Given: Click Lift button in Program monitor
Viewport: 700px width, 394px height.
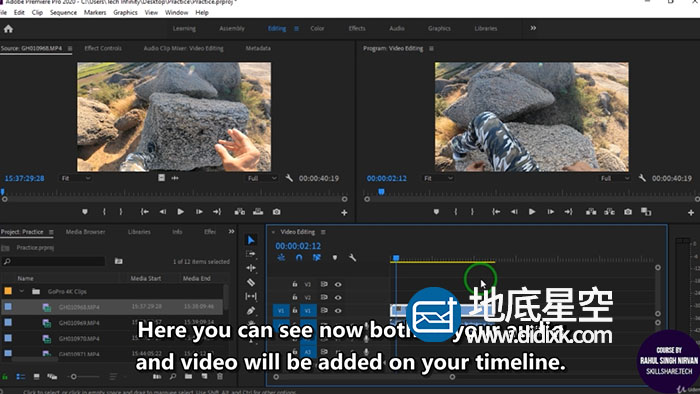Looking at the screenshot, I should click(591, 212).
